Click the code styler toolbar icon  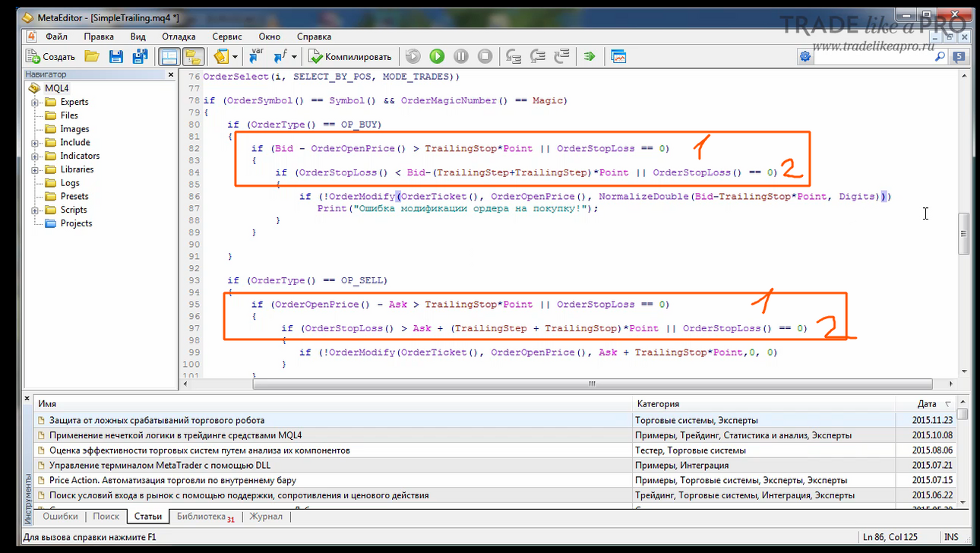point(221,56)
